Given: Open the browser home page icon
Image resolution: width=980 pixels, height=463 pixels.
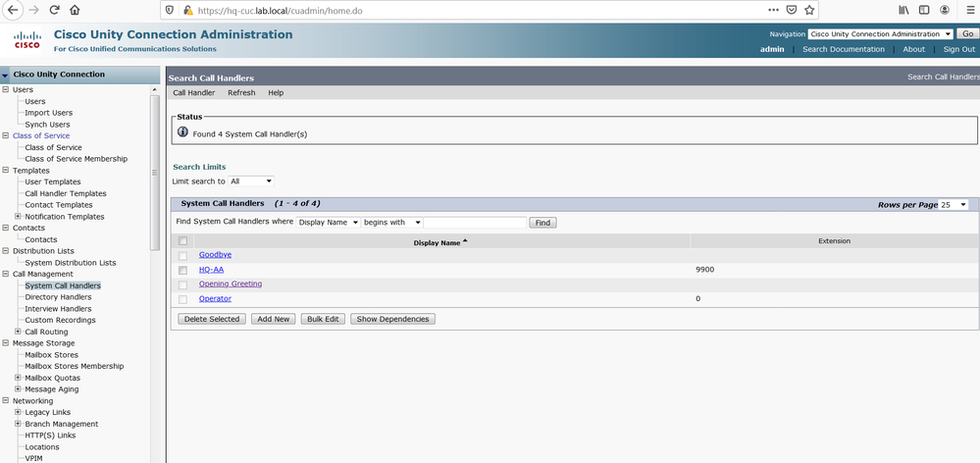Looking at the screenshot, I should pyautogui.click(x=75, y=10).
